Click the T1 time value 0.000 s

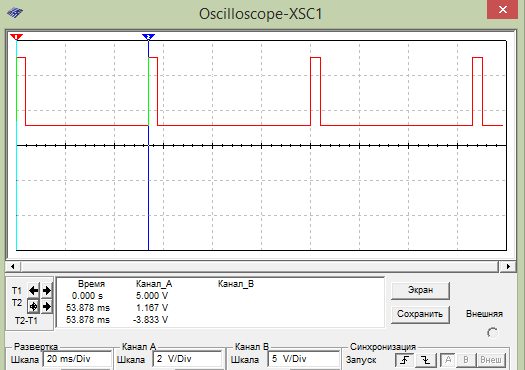click(x=87, y=296)
